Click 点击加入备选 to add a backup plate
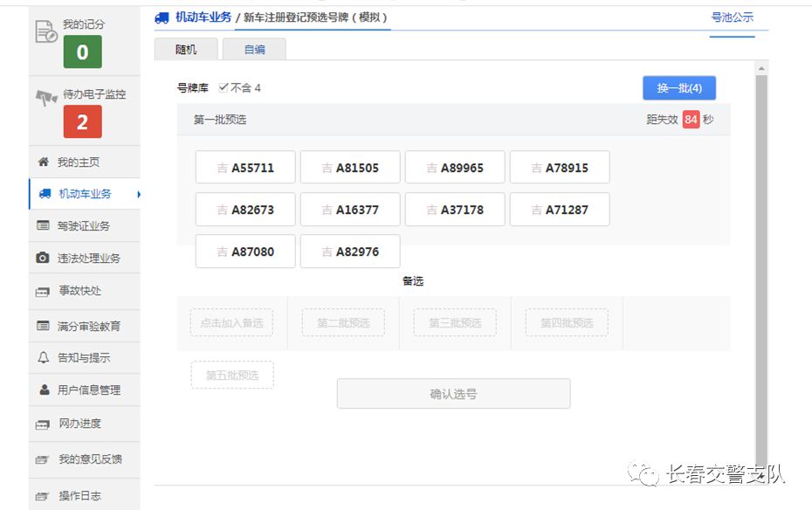This screenshot has width=812, height=510. [x=231, y=323]
